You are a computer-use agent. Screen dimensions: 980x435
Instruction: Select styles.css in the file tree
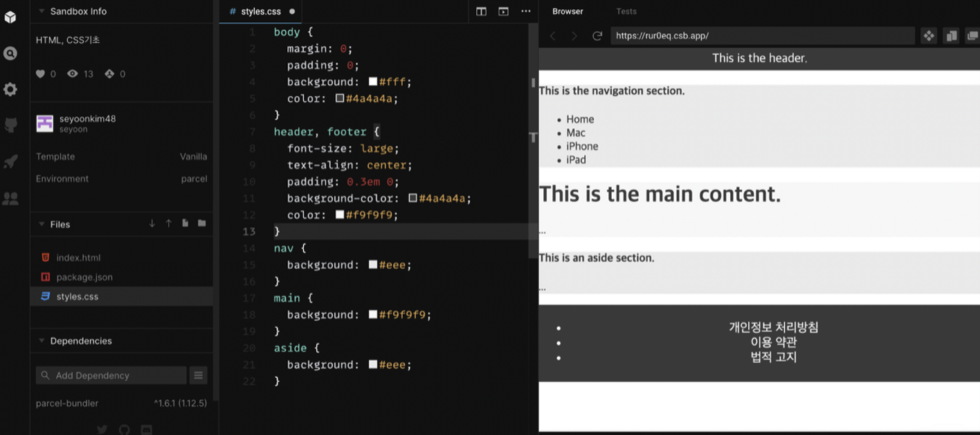[x=78, y=296]
